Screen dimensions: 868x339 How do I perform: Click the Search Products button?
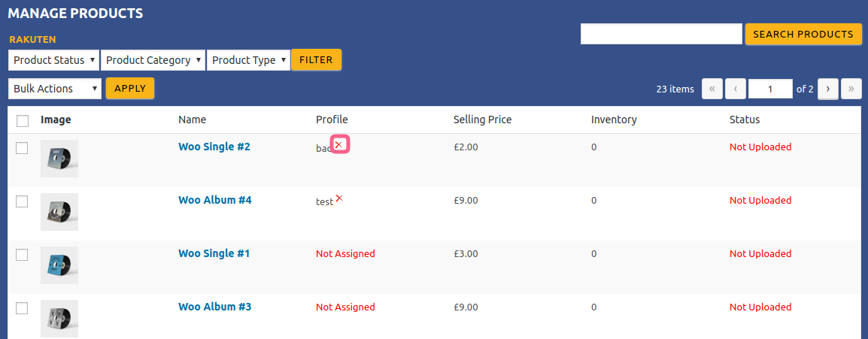tap(803, 35)
